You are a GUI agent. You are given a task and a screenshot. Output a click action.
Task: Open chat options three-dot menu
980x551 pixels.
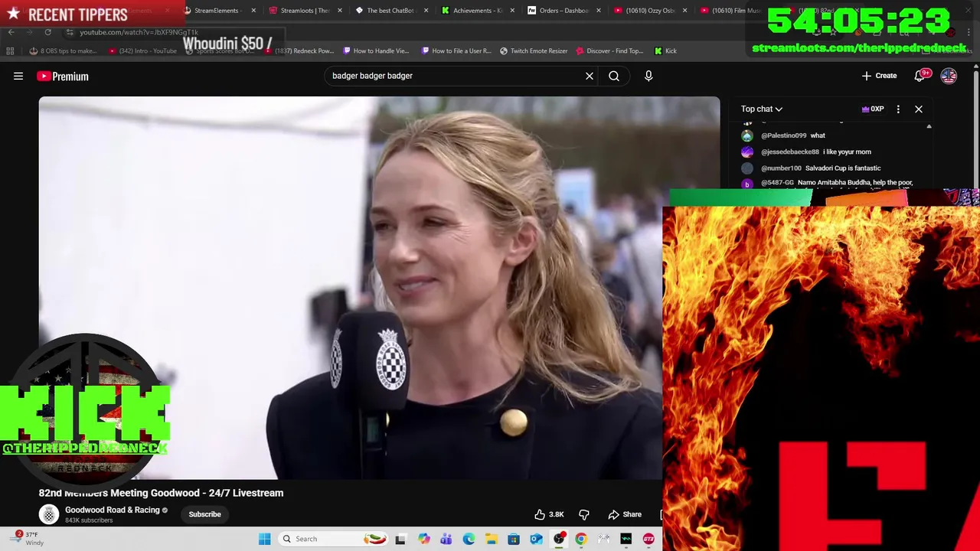(x=898, y=109)
